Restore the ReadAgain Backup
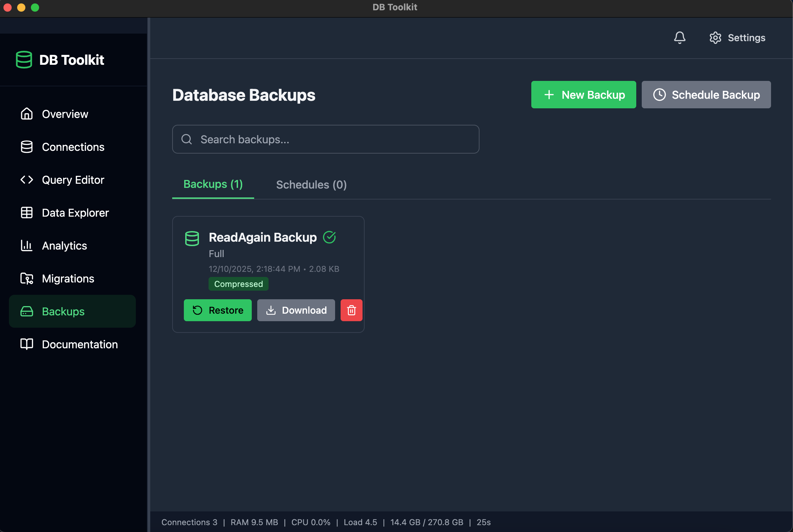The width and height of the screenshot is (793, 532). (x=217, y=310)
